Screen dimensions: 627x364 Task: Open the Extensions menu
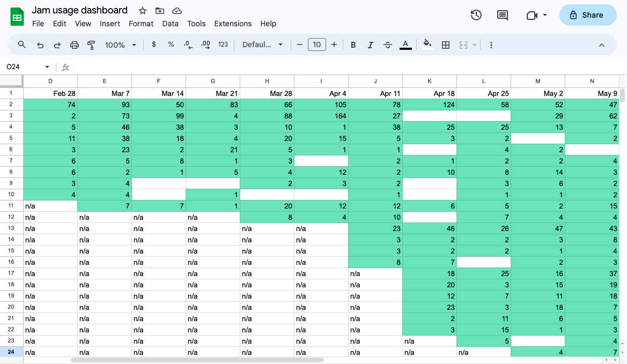233,24
